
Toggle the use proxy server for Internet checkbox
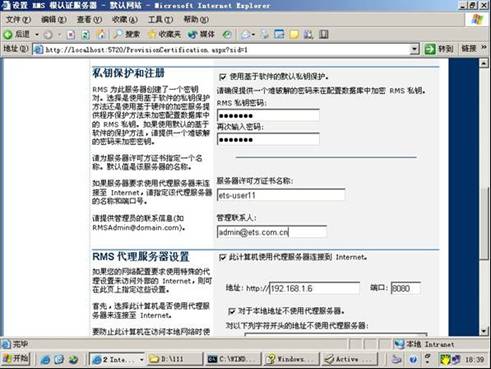coord(222,257)
